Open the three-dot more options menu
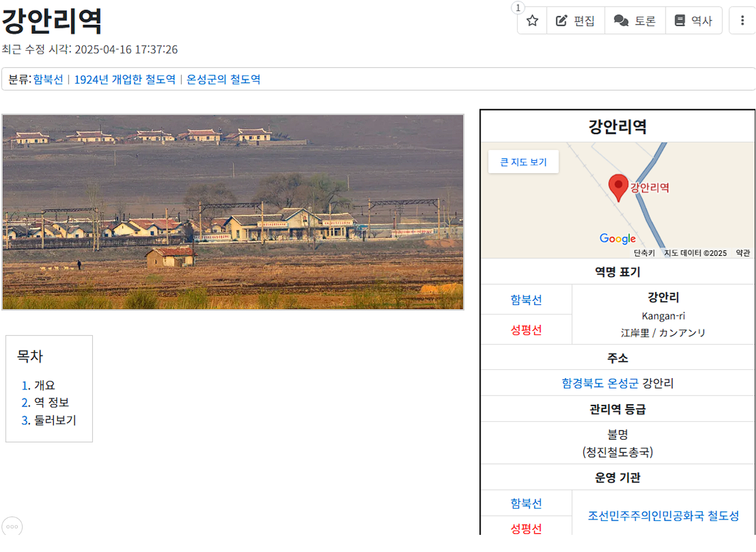 742,21
